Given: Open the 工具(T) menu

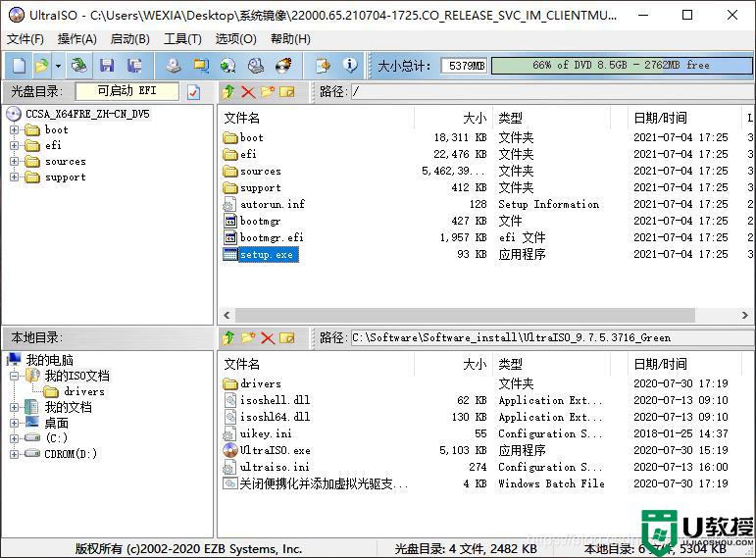Looking at the screenshot, I should click(x=182, y=39).
